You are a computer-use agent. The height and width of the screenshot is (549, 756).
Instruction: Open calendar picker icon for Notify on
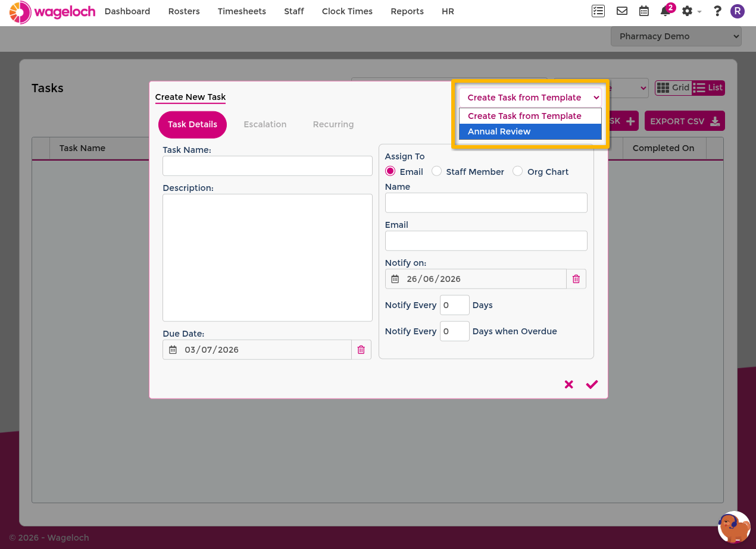[x=395, y=279]
